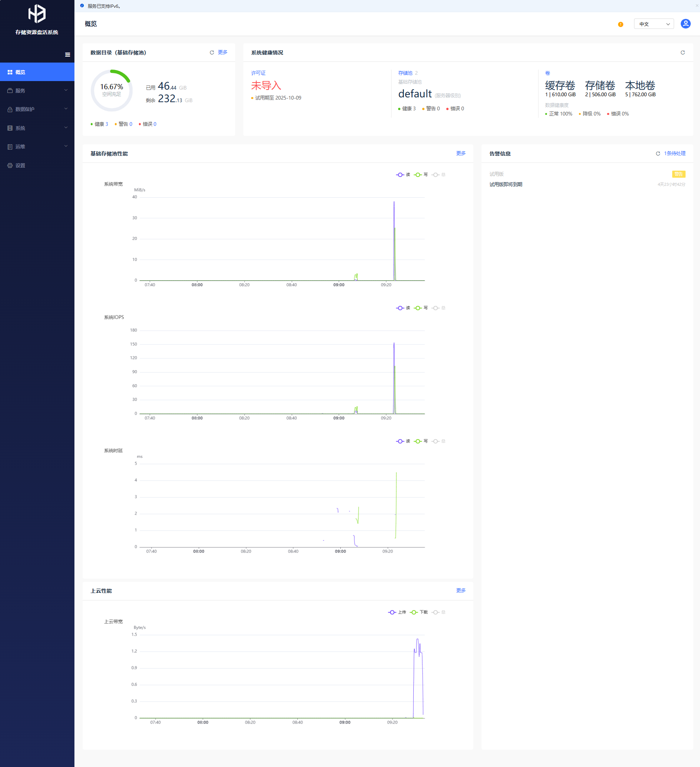
Task: Refresh the data directory panel
Action: pyautogui.click(x=211, y=53)
